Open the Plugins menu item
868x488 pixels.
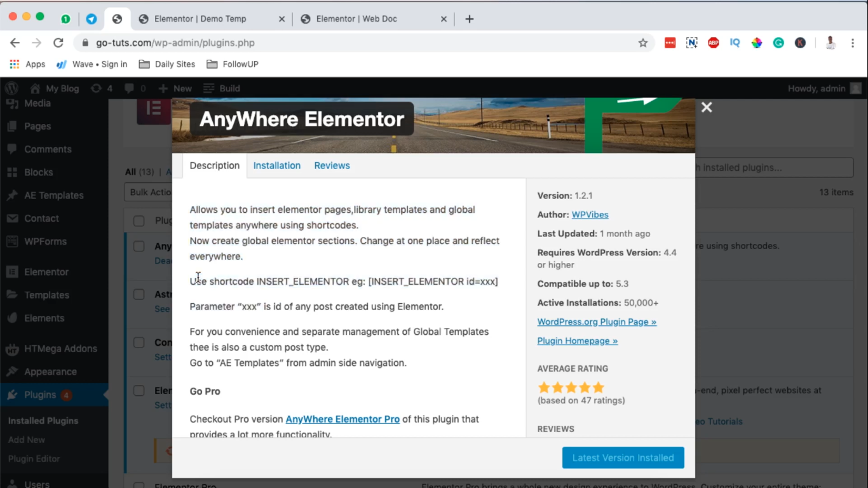(54, 395)
